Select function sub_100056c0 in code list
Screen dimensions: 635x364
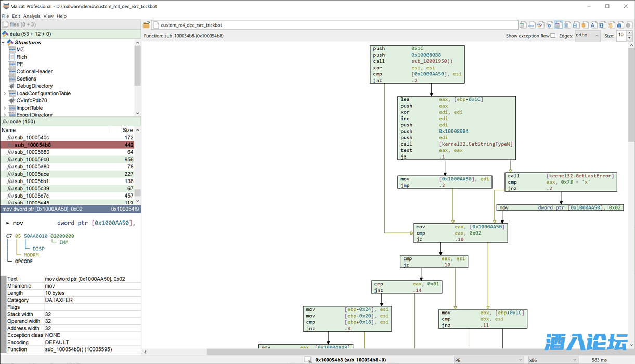tap(31, 160)
